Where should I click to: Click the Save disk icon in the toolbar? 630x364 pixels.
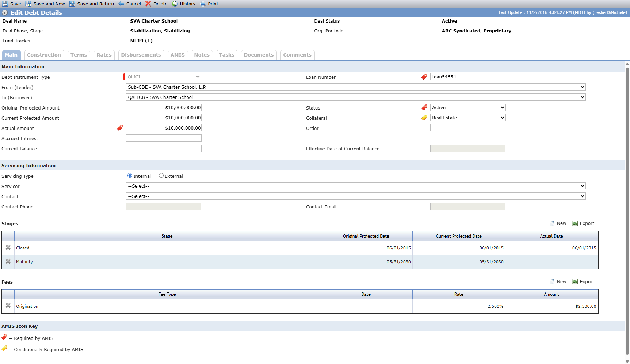[x=5, y=4]
